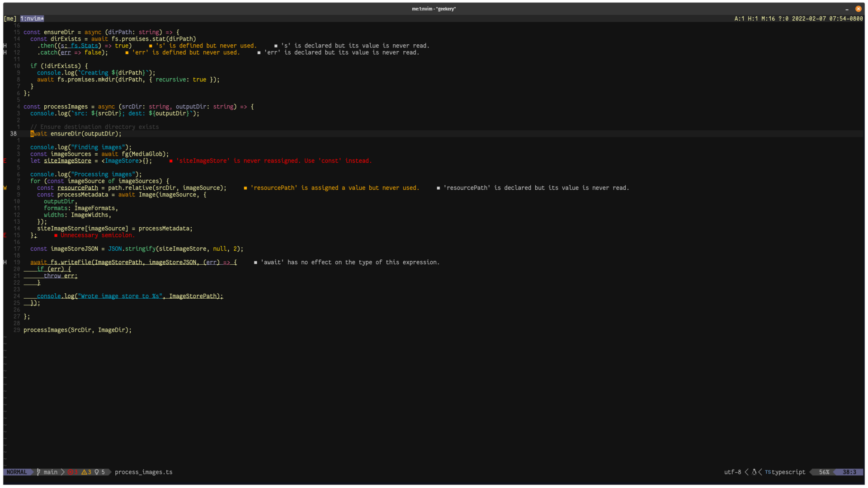Select the 1:nvim tmux window tab
Image resolution: width=868 pixels, height=488 pixels.
point(32,19)
